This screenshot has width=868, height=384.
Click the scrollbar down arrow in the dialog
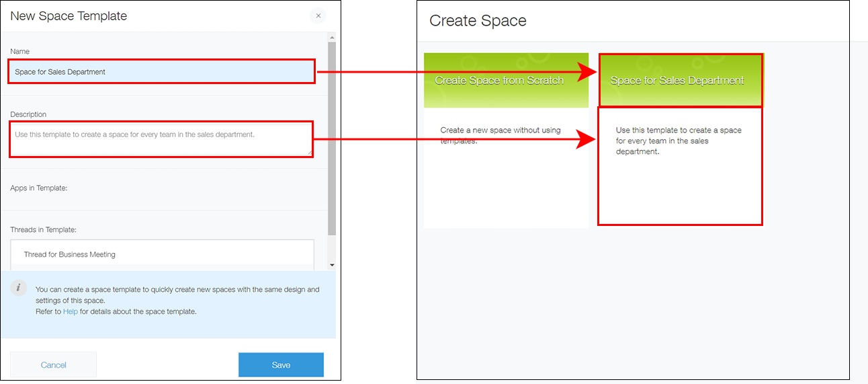coord(332,266)
